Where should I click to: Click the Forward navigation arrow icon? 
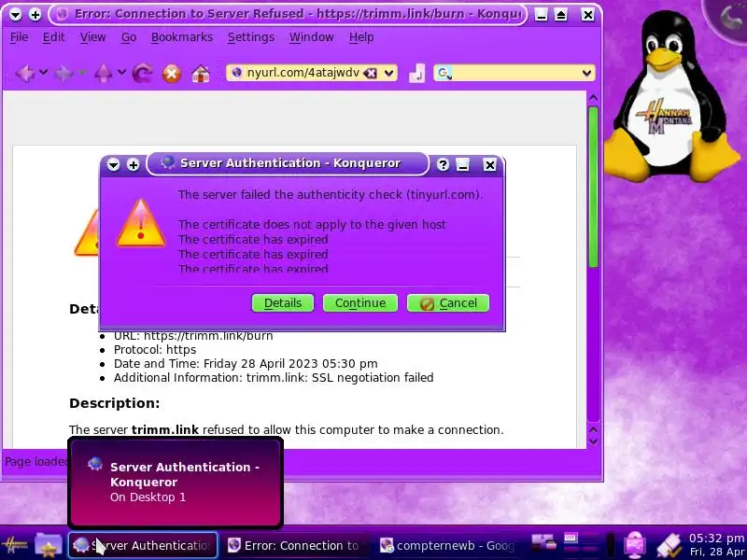(63, 74)
